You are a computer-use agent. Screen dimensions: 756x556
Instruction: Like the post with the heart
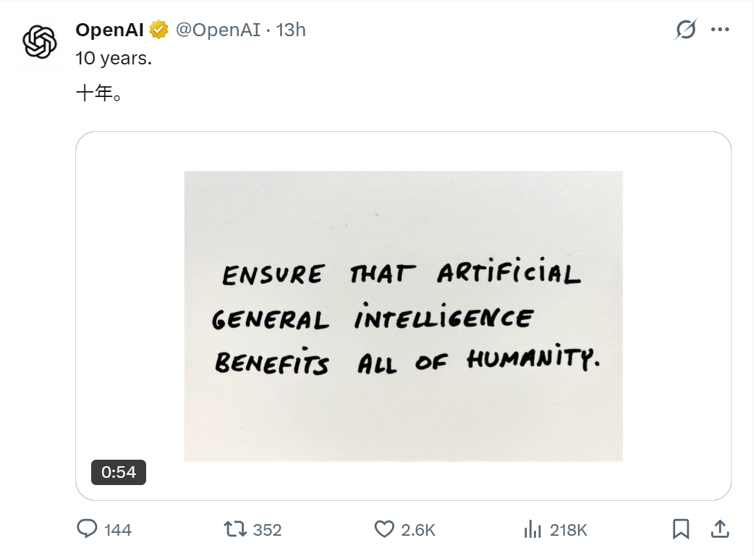click(383, 529)
